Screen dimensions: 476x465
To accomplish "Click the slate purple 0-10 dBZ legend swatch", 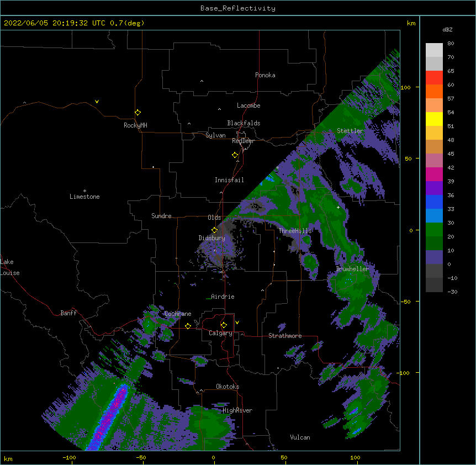I will 434,257.
